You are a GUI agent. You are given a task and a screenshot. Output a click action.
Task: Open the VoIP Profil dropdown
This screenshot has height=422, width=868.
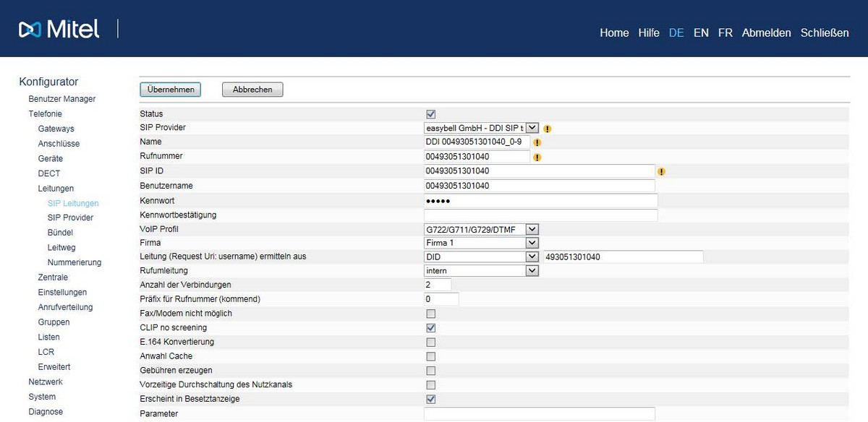532,229
